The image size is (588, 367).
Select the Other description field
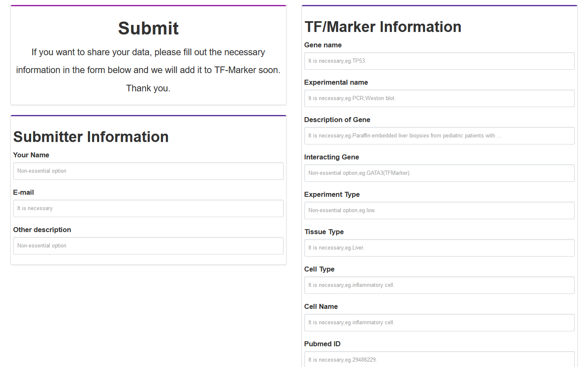148,246
